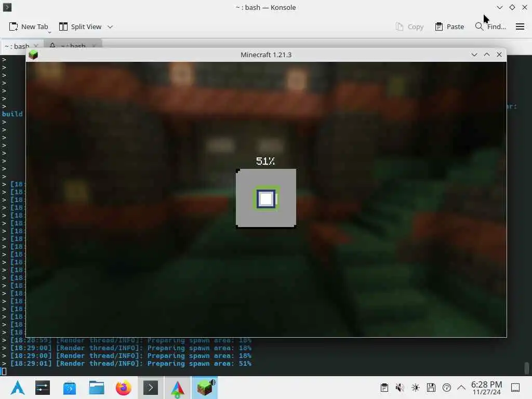Viewport: 532px width, 399px height.
Task: Click the show desktop button
Action: (x=515, y=388)
